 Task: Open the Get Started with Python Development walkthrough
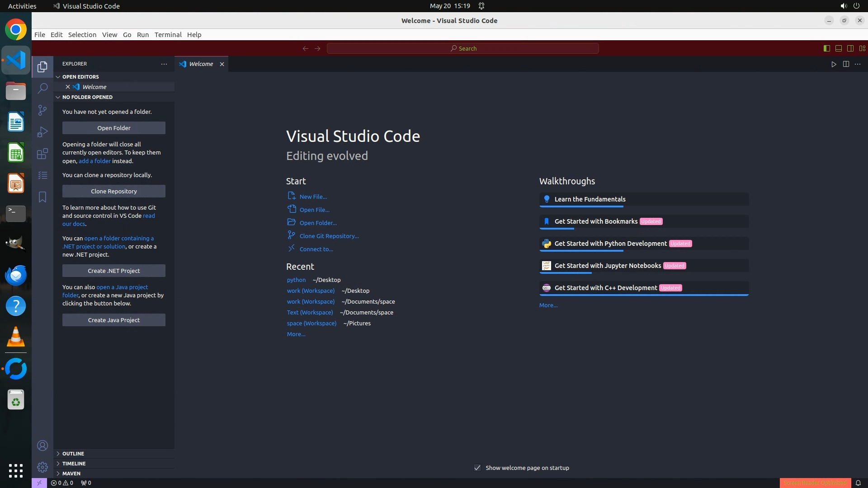click(x=610, y=244)
